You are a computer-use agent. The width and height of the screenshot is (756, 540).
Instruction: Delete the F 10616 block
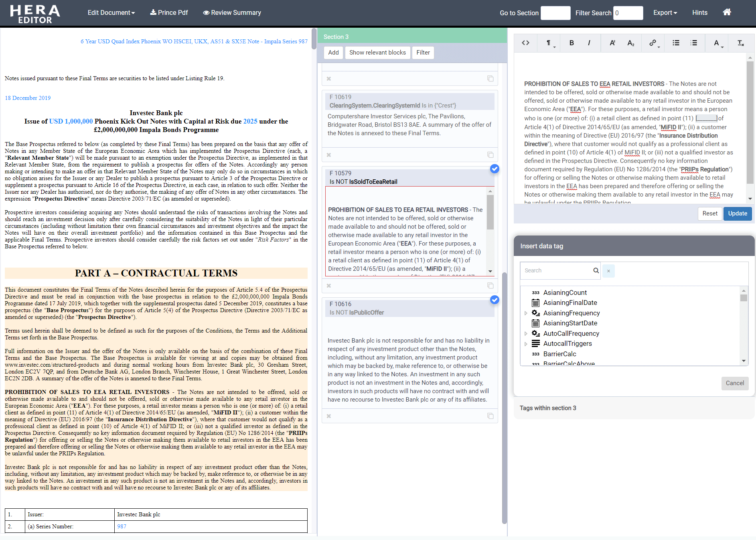coord(329,416)
